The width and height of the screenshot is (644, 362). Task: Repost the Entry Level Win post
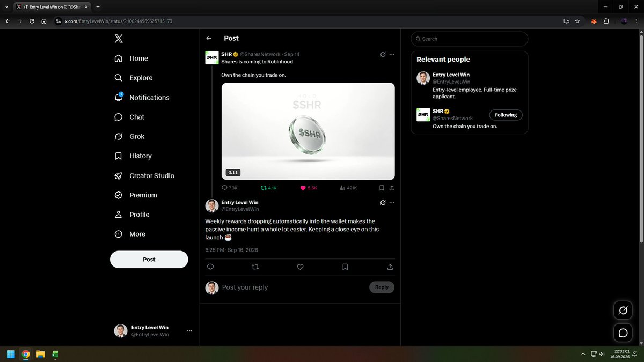click(x=255, y=267)
